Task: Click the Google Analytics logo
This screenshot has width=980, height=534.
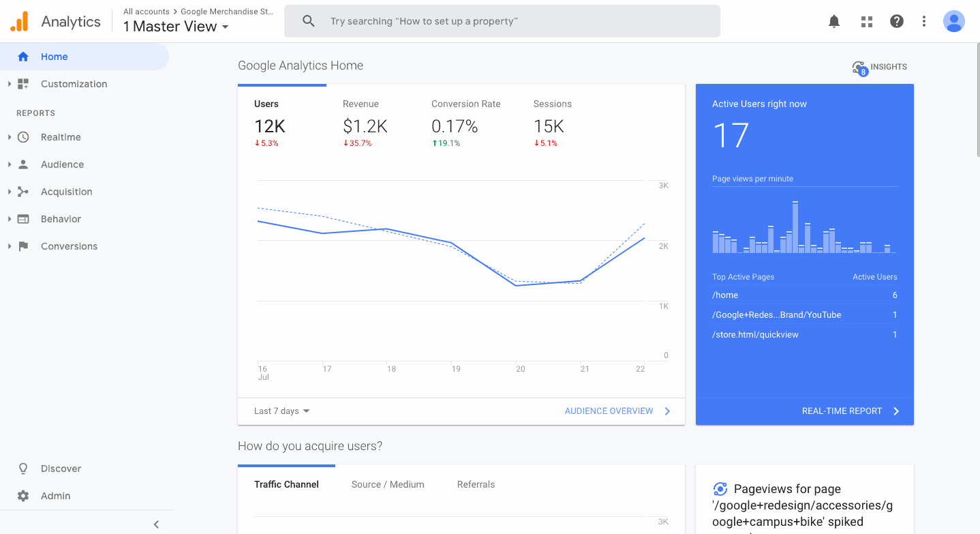Action: pos(20,22)
